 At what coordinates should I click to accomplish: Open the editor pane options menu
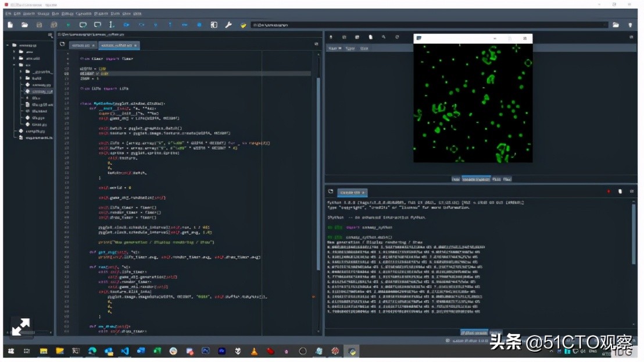[x=316, y=44]
